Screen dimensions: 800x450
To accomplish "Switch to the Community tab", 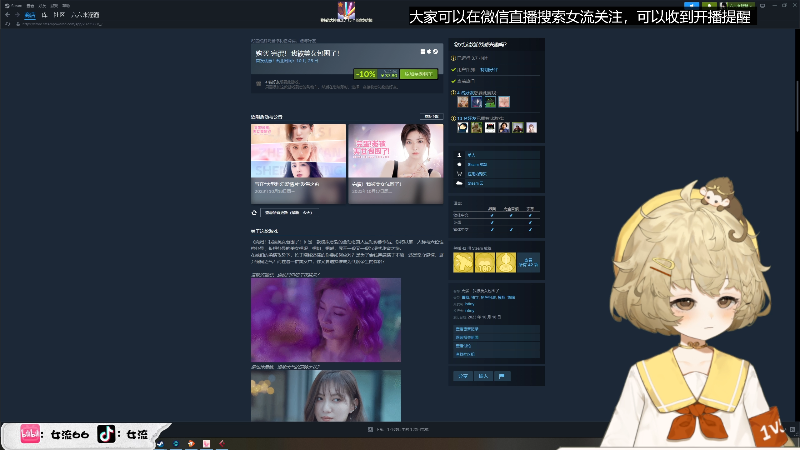I will click(x=59, y=15).
